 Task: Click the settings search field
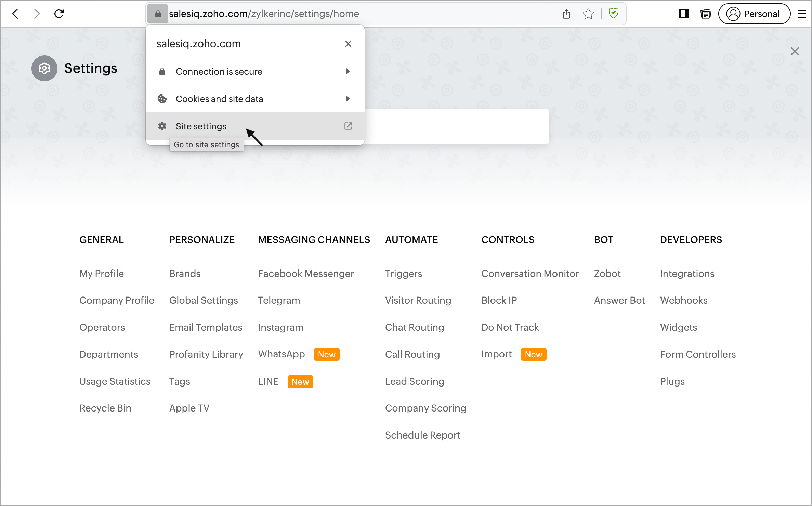(x=456, y=127)
